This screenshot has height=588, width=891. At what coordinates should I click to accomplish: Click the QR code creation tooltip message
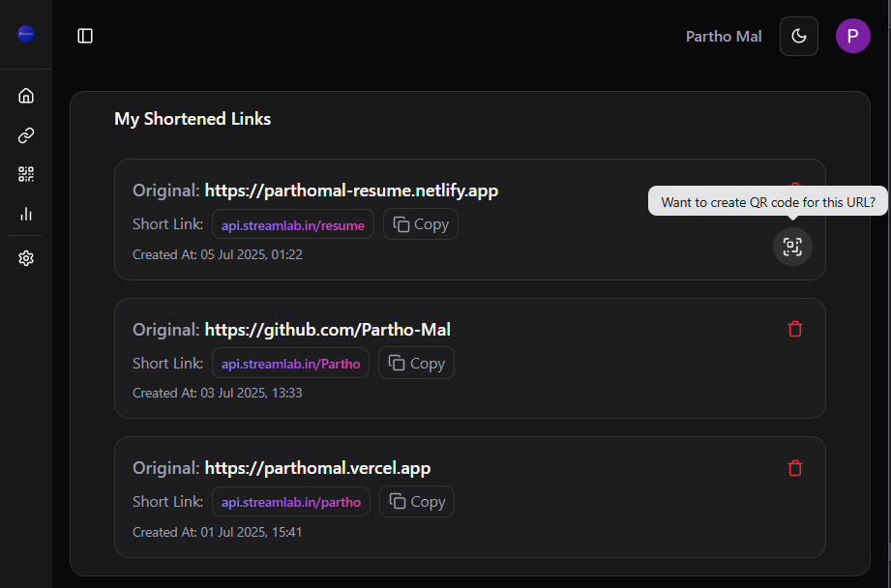768,201
